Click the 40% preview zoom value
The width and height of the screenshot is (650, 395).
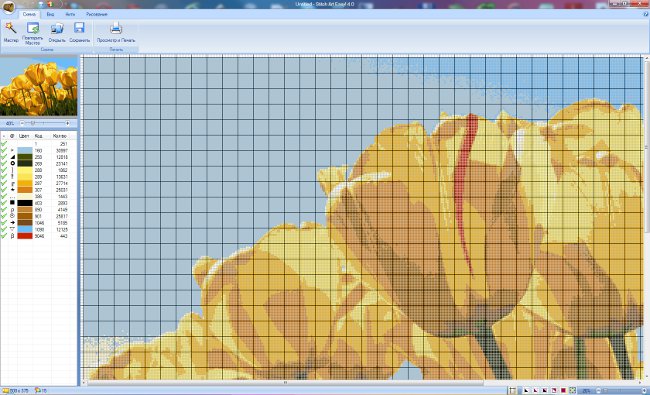(10, 124)
